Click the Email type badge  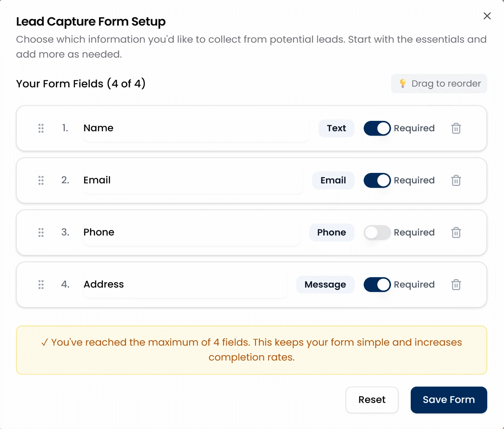coord(333,180)
